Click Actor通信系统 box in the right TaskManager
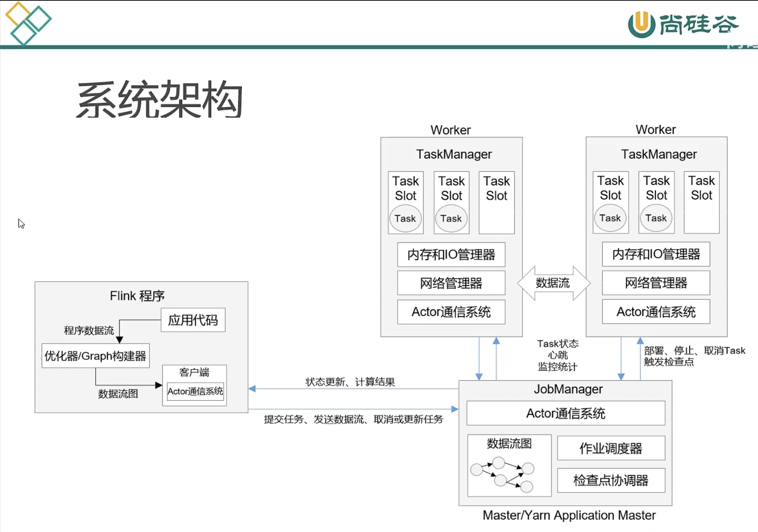The image size is (758, 532). (x=656, y=311)
